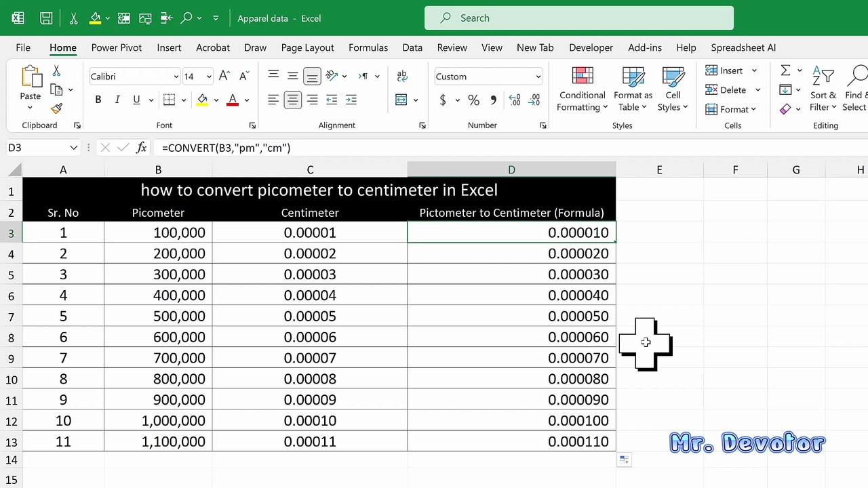The image size is (868, 488).
Task: Click the Fill down arrow icon in Editing
Action: point(785,89)
